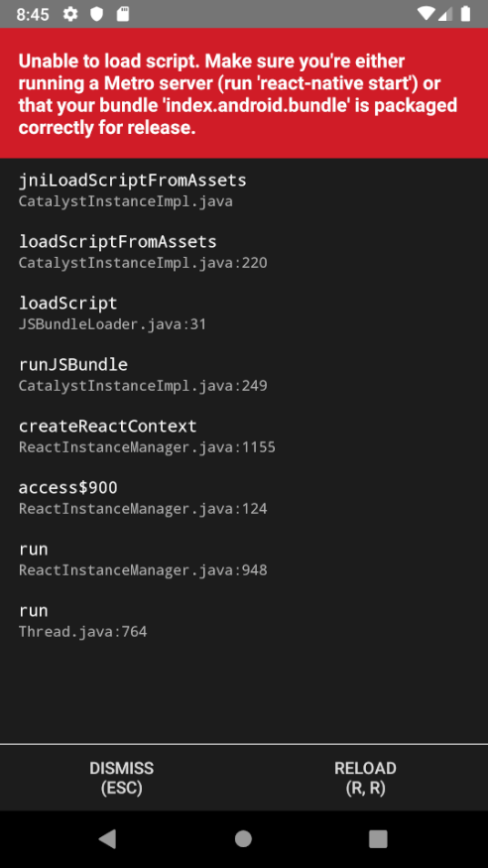The width and height of the screenshot is (488, 868).
Task: Dismiss the error with DISMISS (ESC)
Action: pos(122,778)
